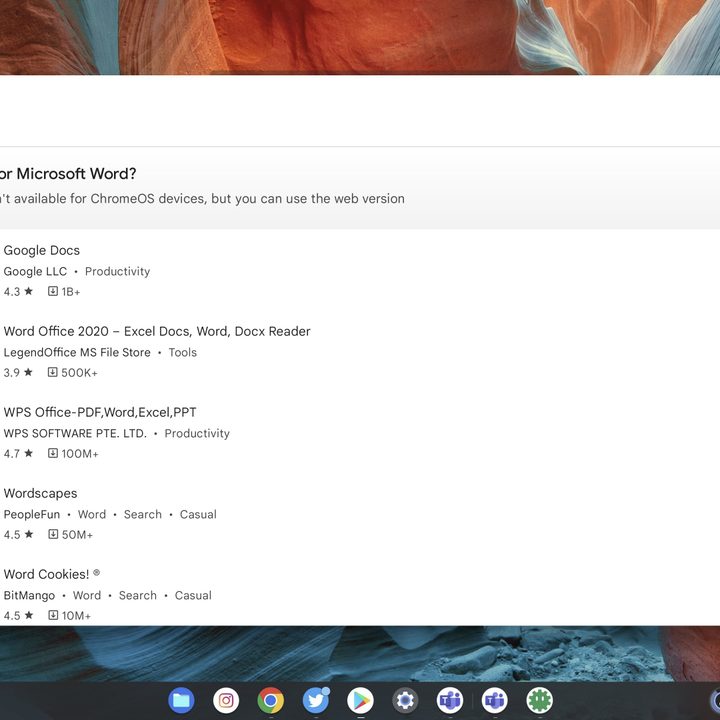Click the 'use the web version' message
The image size is (720, 720).
pyautogui.click(x=202, y=198)
